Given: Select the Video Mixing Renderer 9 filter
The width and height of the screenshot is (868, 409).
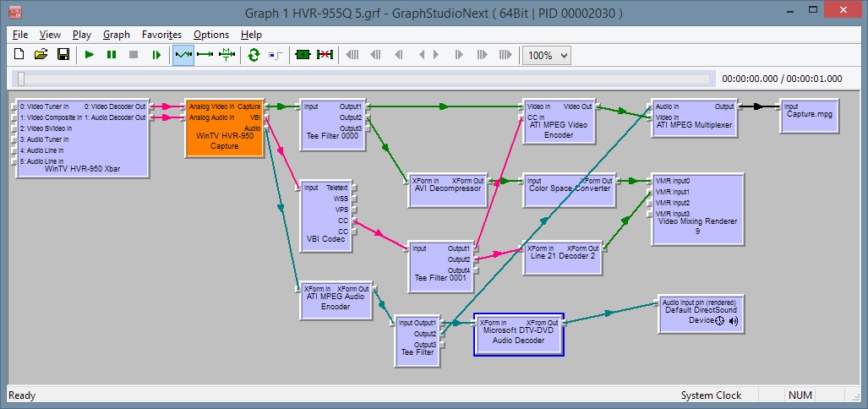Looking at the screenshot, I should 697,210.
